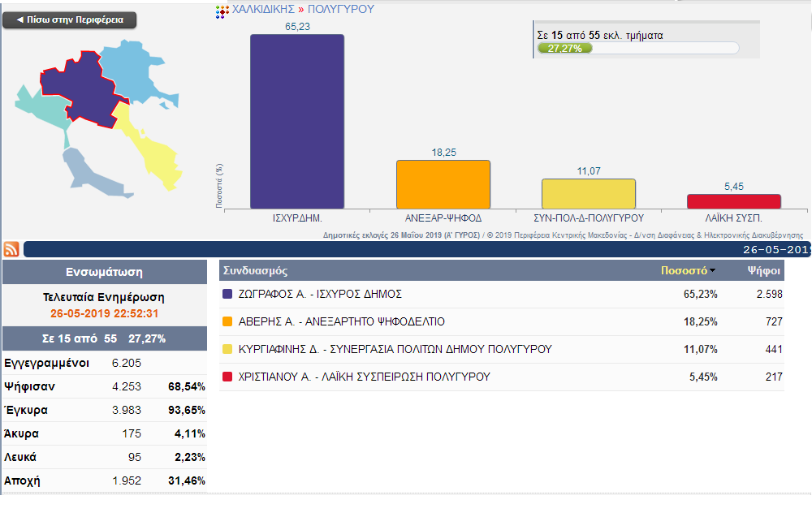Select the yellow ΣΥΝ-ΠΟΛ-Δ-ΠΟΛΥΓΥΡΟΥ bar
The width and height of the screenshot is (812, 530).
click(588, 194)
